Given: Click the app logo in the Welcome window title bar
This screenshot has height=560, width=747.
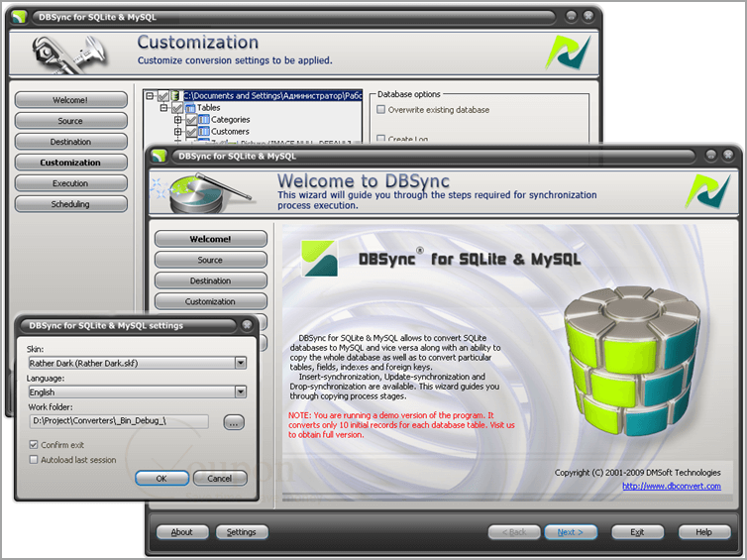Looking at the screenshot, I should [159, 156].
